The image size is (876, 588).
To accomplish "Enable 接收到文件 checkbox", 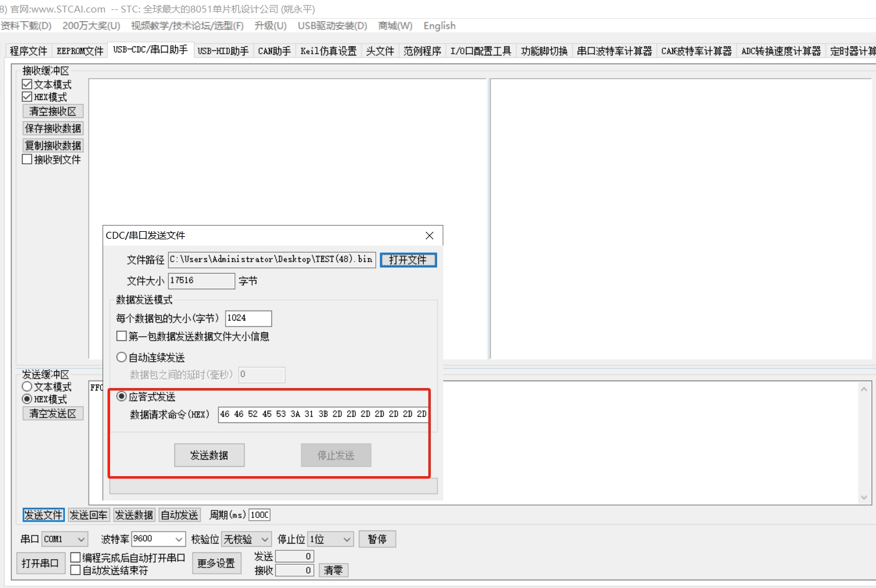I will (27, 159).
